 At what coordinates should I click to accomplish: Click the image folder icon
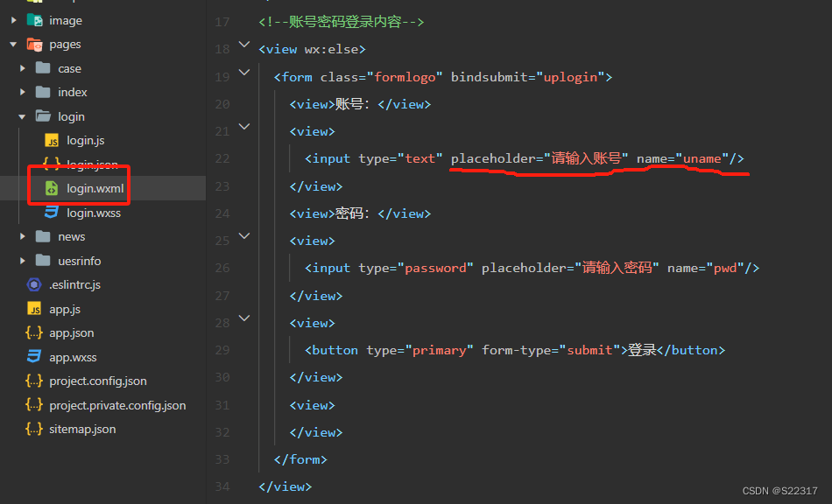[34, 20]
